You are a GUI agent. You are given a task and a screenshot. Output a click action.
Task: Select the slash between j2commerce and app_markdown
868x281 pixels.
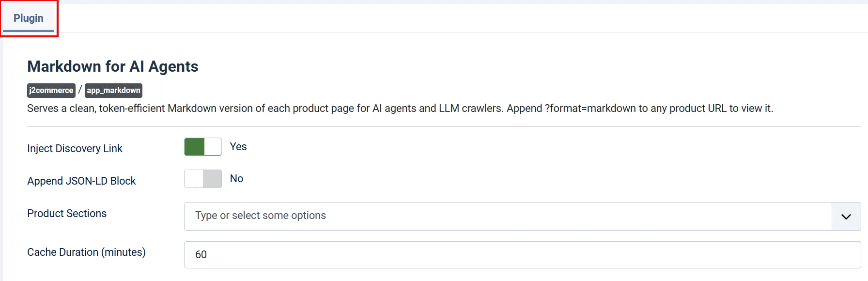coord(80,90)
